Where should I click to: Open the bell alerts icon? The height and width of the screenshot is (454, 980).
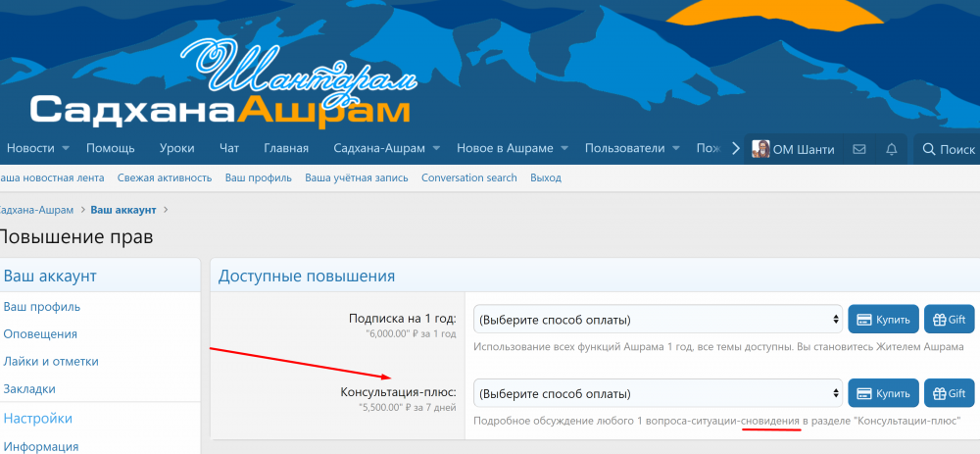coord(892,149)
